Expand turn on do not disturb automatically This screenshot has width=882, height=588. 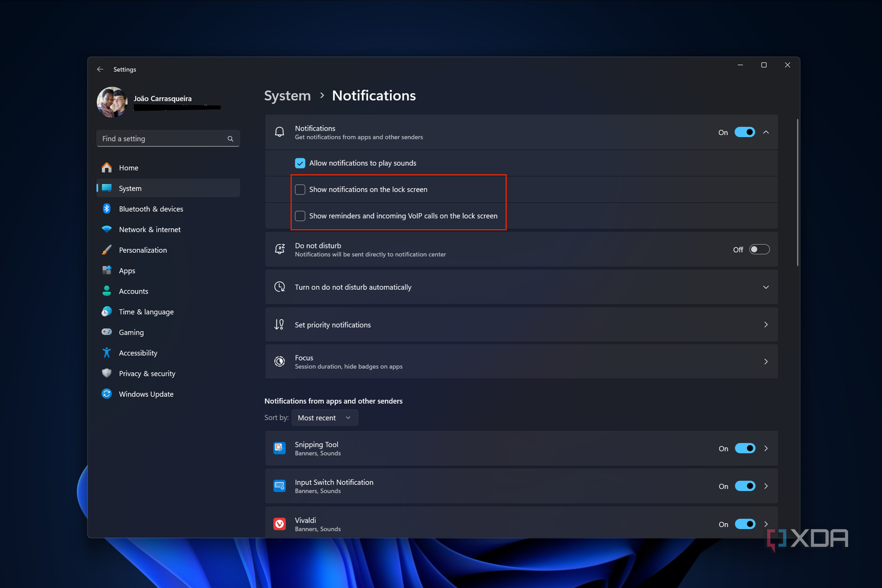tap(766, 287)
